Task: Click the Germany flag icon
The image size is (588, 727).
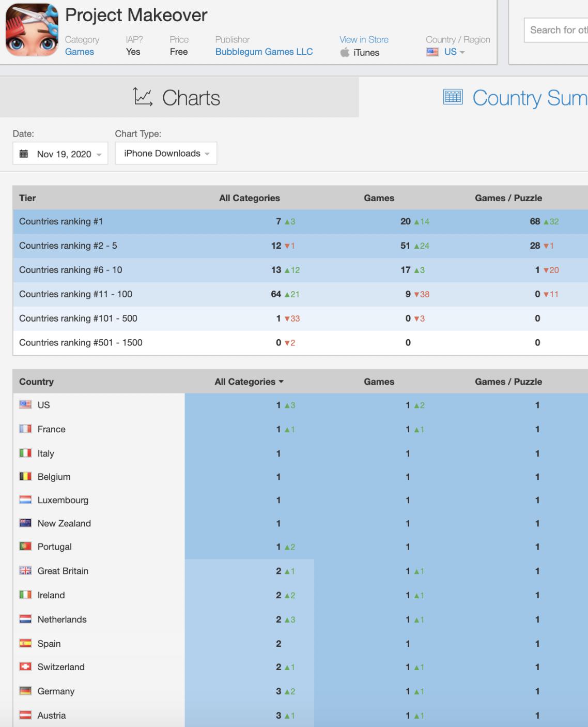Action: (x=25, y=691)
